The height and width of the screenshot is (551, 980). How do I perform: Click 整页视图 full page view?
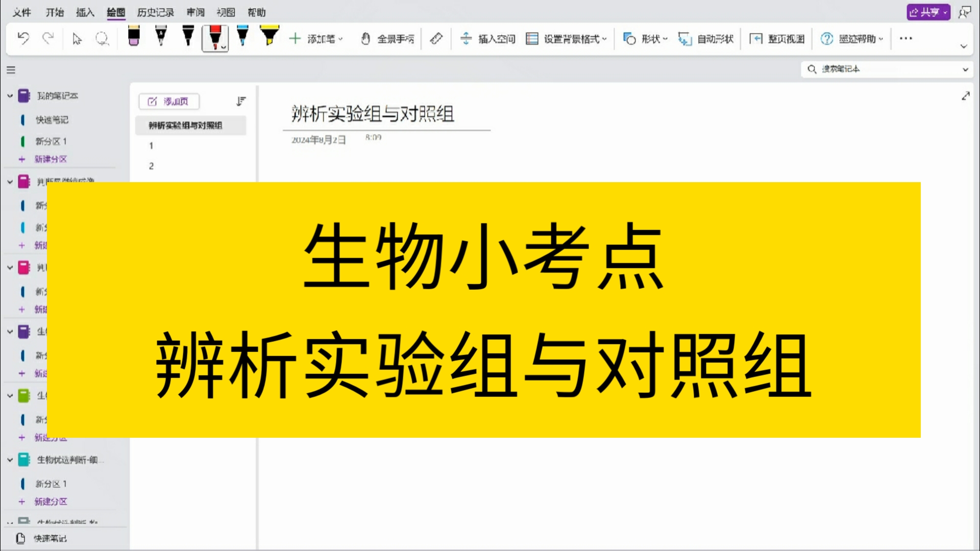(777, 39)
